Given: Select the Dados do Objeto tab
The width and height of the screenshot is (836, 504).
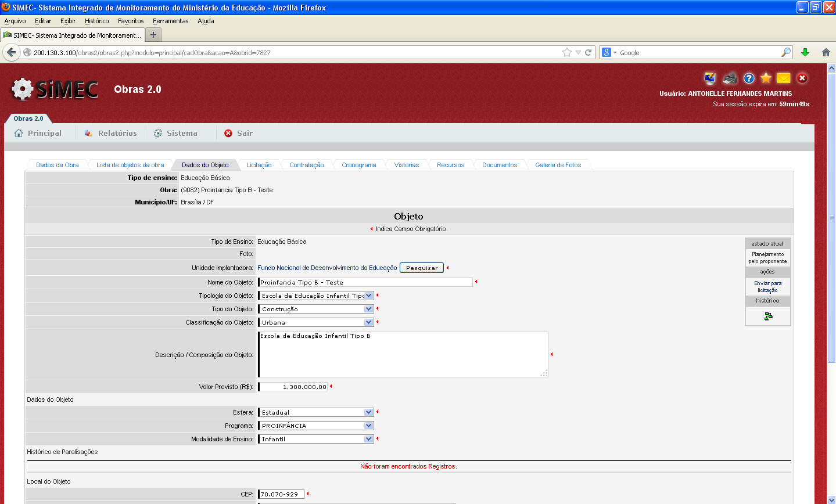Looking at the screenshot, I should click(205, 165).
